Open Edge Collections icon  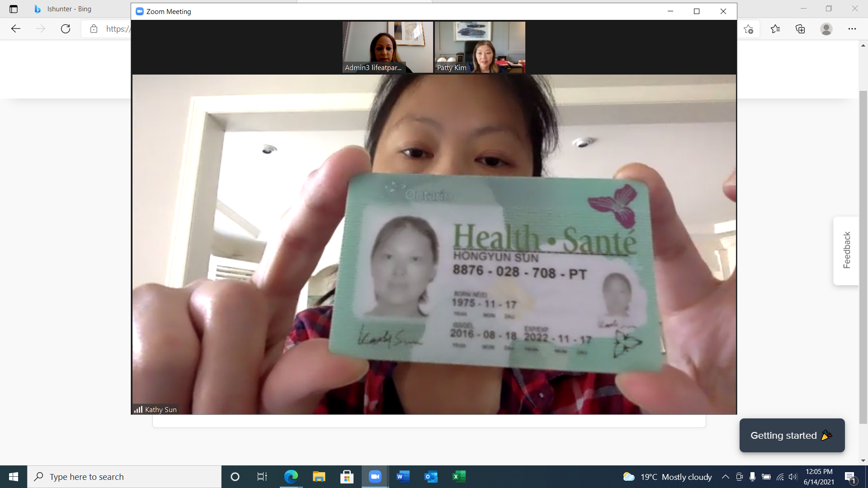click(x=801, y=29)
